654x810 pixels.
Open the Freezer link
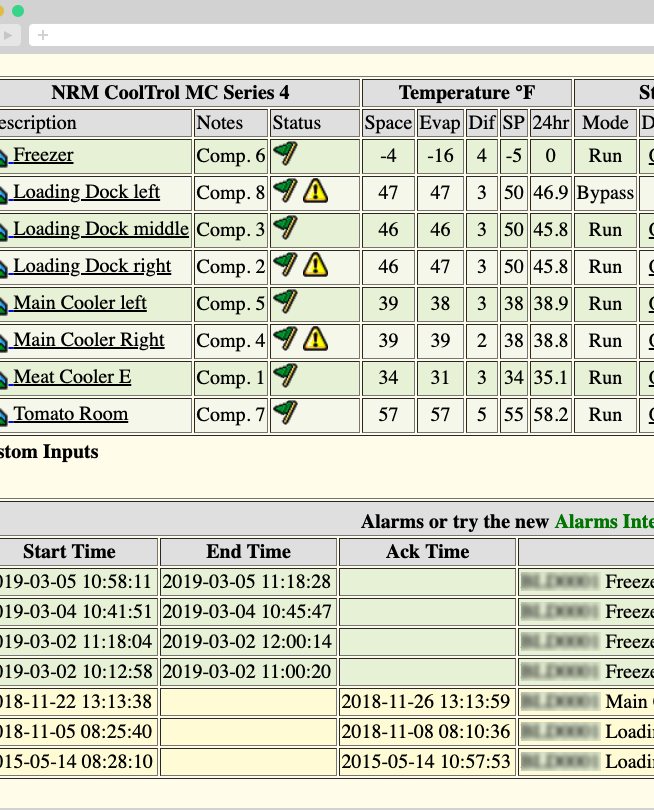43,154
